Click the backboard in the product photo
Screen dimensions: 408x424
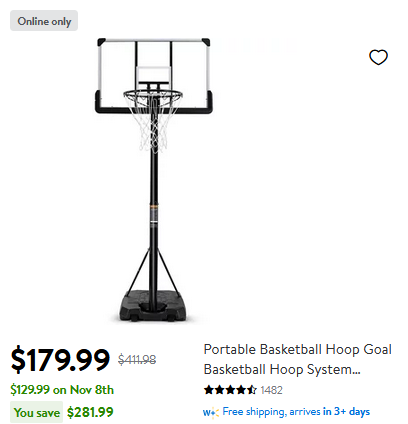click(x=153, y=76)
